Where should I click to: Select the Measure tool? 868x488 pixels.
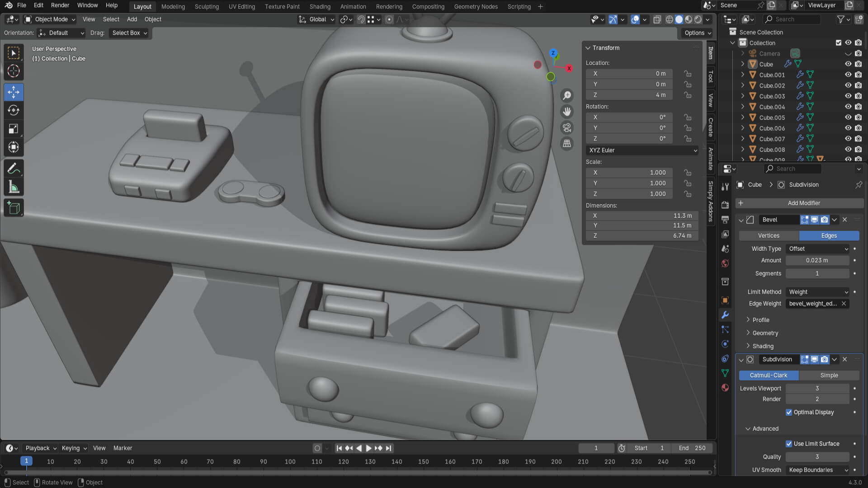pos(14,187)
